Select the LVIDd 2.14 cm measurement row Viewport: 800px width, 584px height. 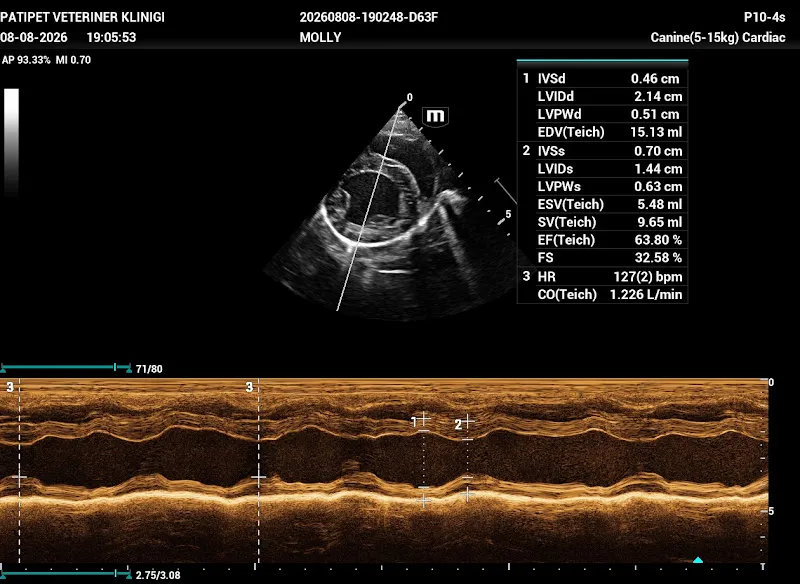pyautogui.click(x=603, y=96)
